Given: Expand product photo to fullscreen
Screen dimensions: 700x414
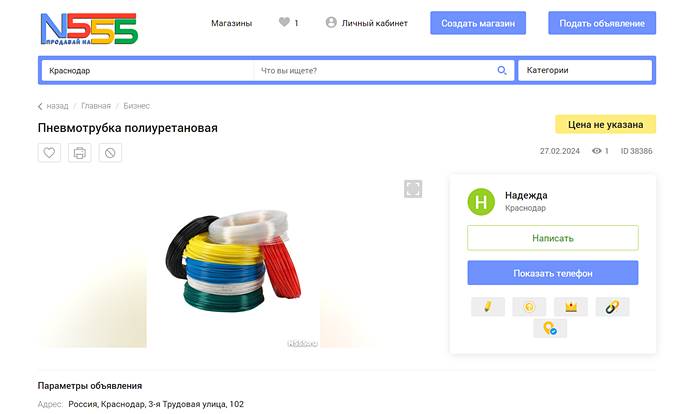Looking at the screenshot, I should coord(413,188).
